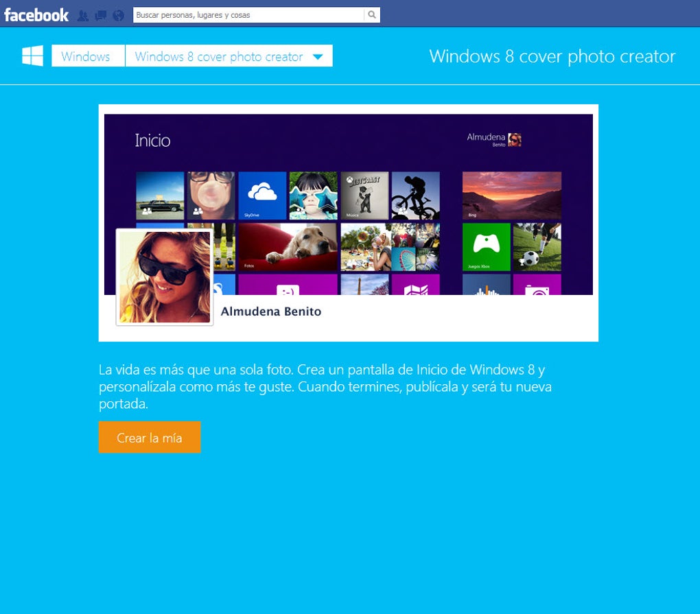Focus the Buscar personas search field
The image size is (700, 614).
coord(248,14)
